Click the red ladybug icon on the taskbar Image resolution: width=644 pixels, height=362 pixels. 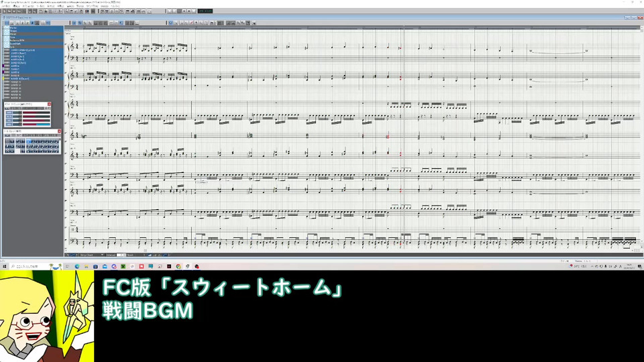pos(197,266)
